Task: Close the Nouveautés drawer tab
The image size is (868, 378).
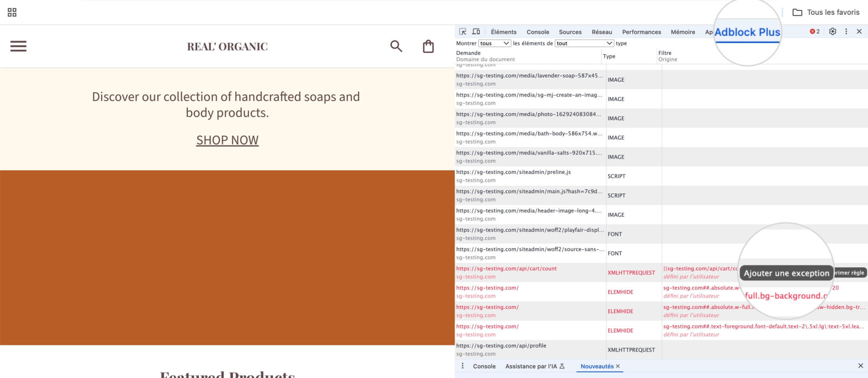Action: click(x=618, y=366)
